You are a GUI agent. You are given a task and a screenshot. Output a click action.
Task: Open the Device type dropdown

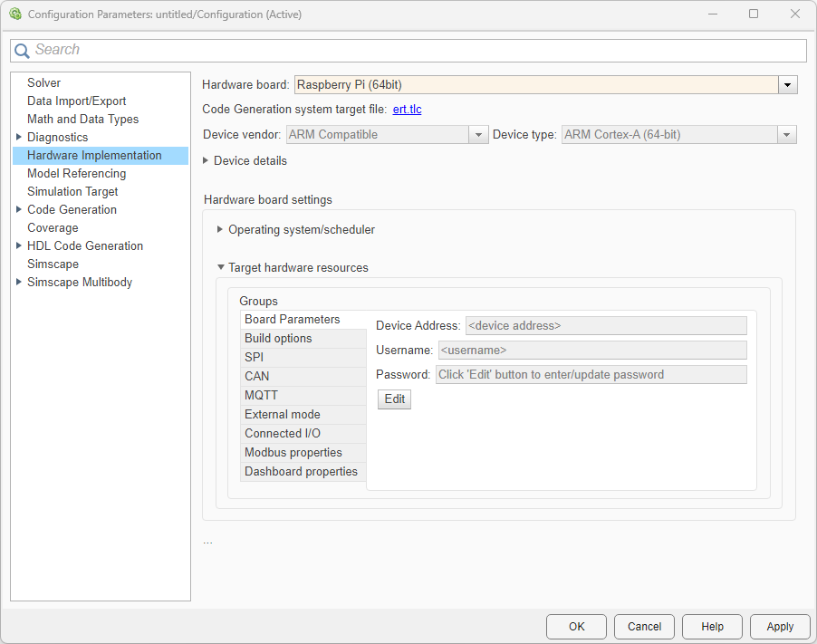pos(787,134)
